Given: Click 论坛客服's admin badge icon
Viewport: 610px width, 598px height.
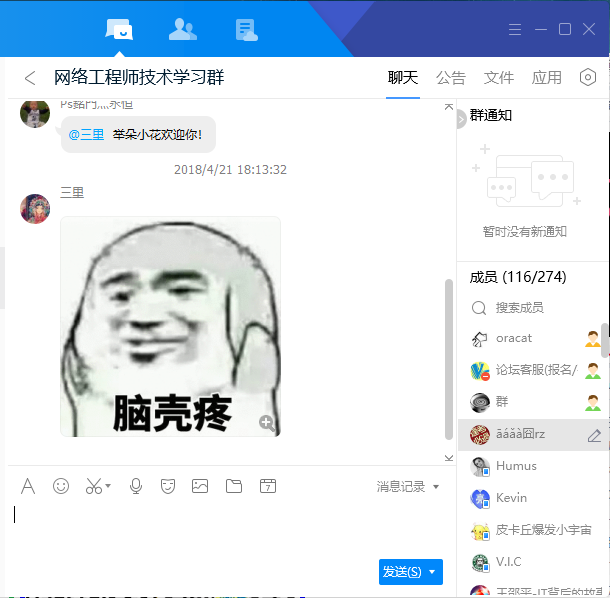Looking at the screenshot, I should click(x=592, y=371).
